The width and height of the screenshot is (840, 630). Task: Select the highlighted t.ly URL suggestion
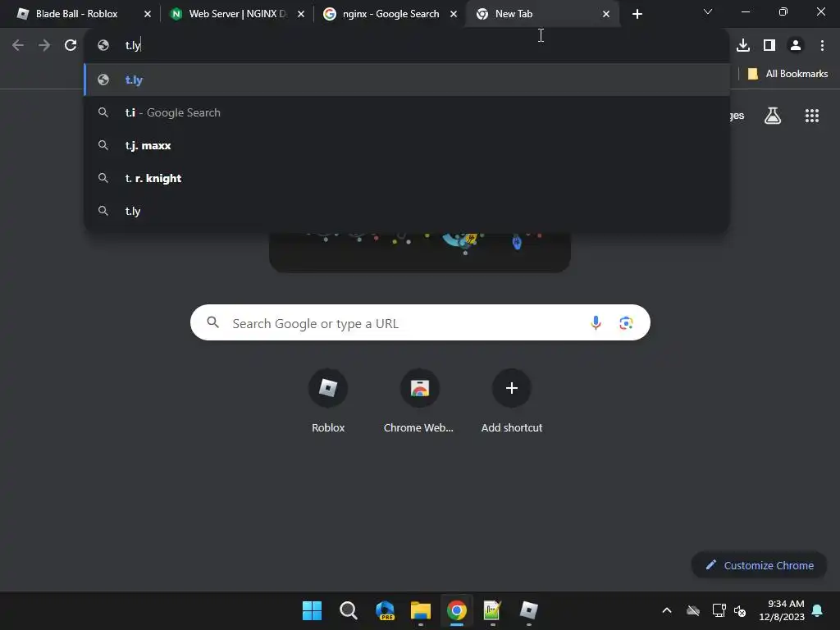click(407, 80)
